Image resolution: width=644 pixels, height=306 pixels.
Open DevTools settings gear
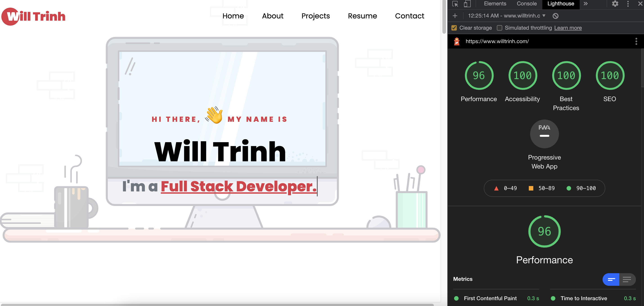(x=615, y=4)
